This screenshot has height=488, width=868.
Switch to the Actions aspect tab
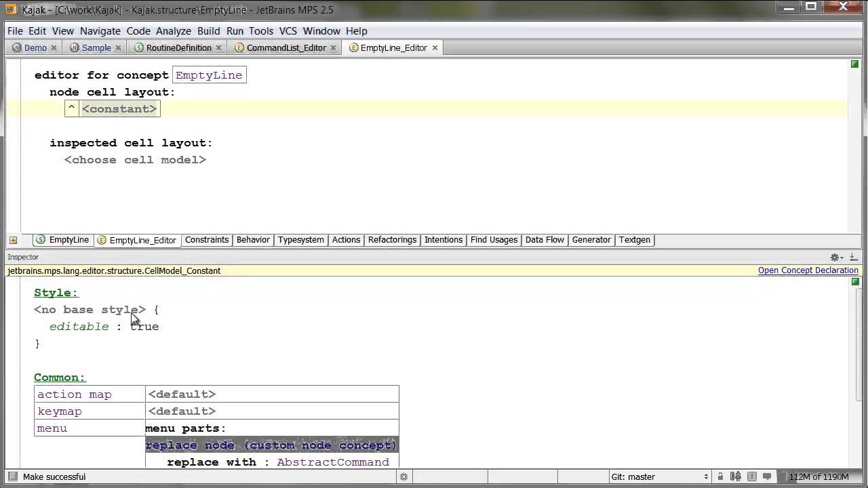[346, 240]
